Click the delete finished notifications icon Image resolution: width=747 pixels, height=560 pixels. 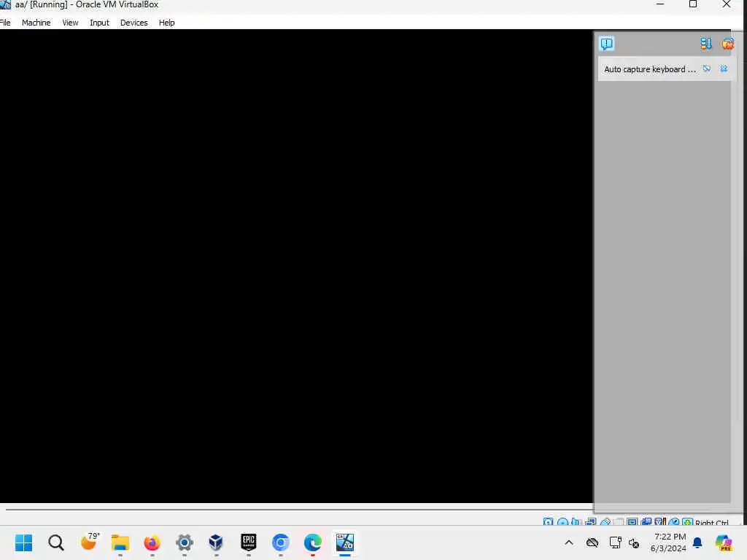click(727, 44)
